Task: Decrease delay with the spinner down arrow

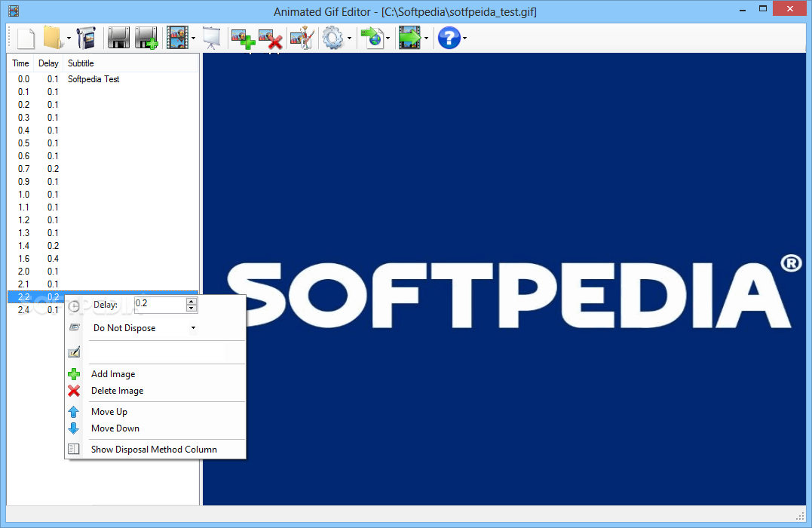Action: click(x=191, y=309)
